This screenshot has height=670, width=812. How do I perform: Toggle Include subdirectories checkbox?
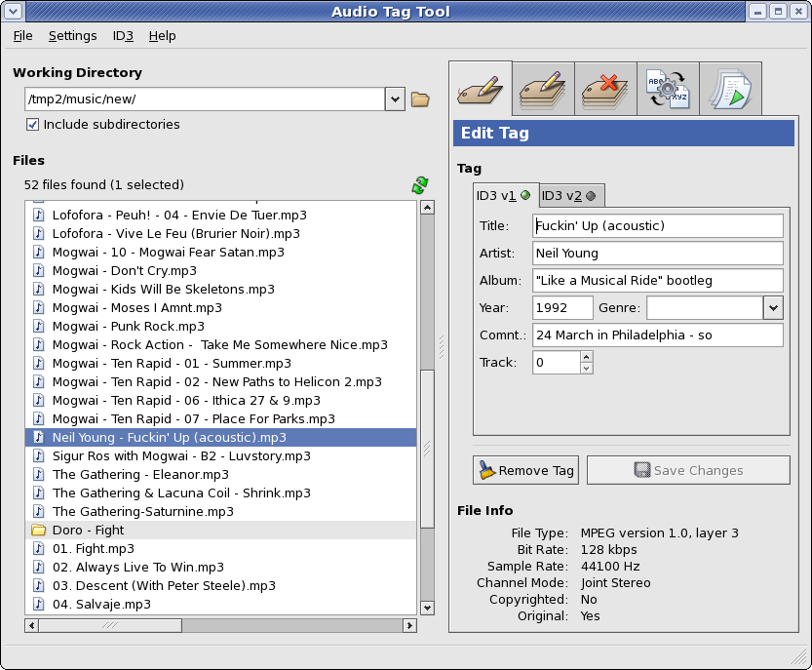[x=32, y=125]
